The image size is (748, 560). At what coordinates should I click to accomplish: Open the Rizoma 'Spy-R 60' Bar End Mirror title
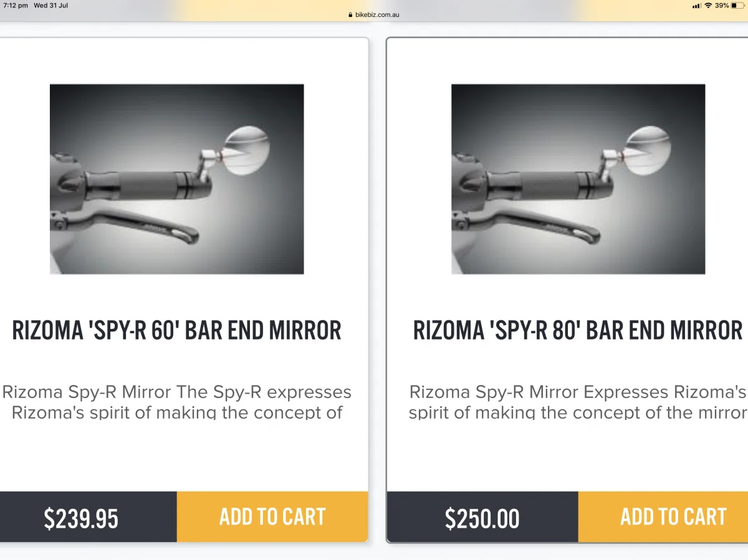pos(176,330)
